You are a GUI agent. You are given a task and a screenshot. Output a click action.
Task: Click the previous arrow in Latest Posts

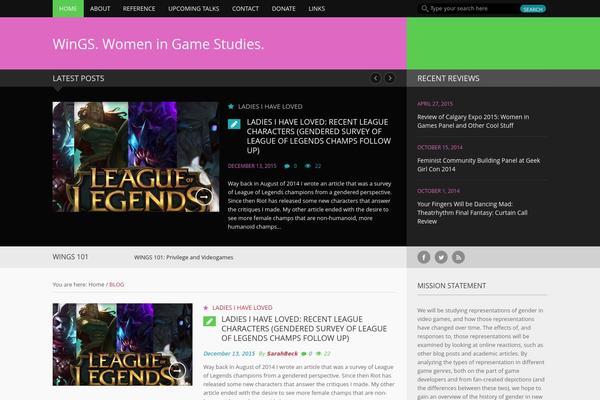pyautogui.click(x=375, y=78)
